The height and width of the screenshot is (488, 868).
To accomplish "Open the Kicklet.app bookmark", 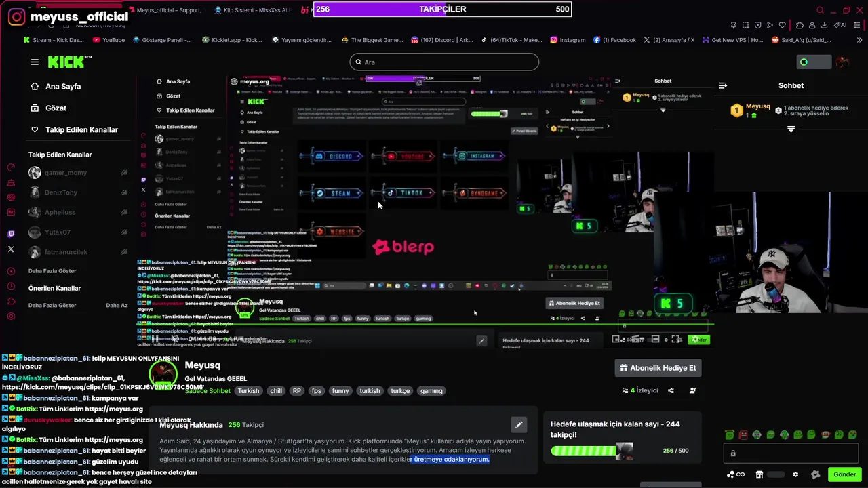I will (x=232, y=40).
